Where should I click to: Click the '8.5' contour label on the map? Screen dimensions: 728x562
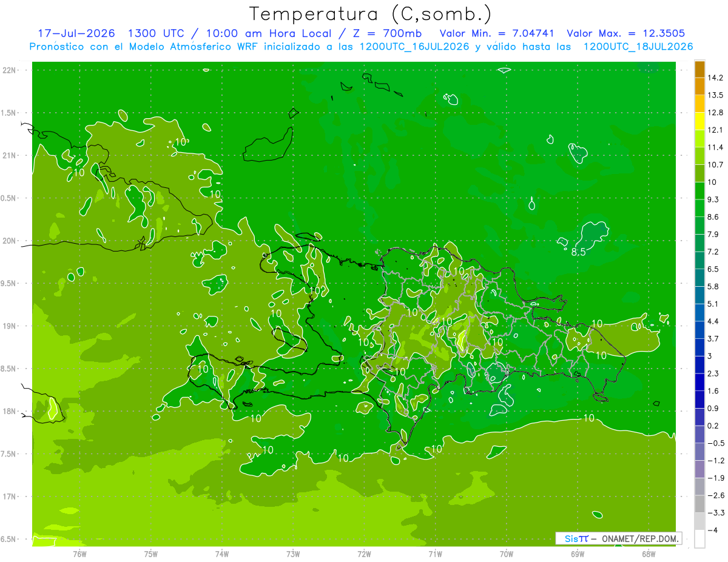(578, 252)
